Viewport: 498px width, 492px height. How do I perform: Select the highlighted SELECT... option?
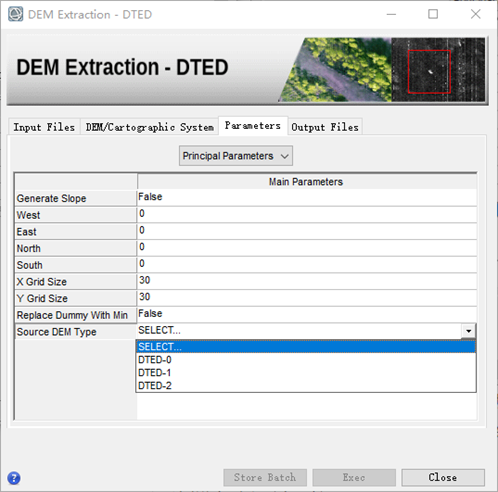coord(306,347)
